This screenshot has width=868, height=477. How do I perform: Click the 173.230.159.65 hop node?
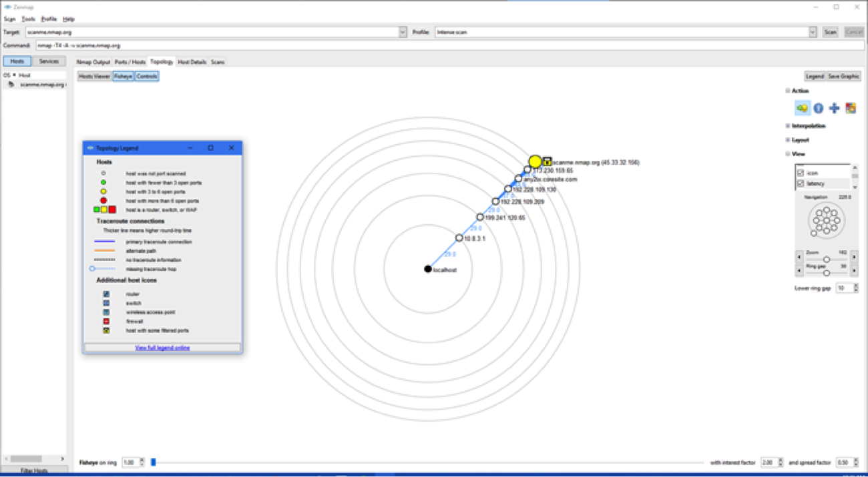click(x=527, y=169)
